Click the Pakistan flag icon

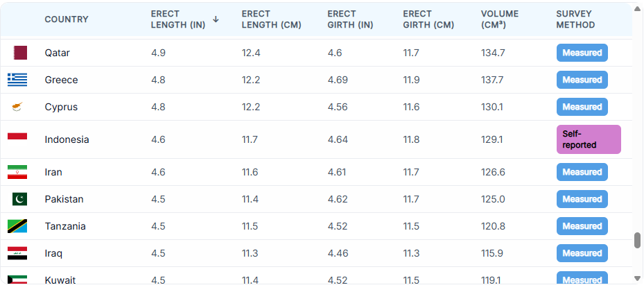(x=19, y=199)
